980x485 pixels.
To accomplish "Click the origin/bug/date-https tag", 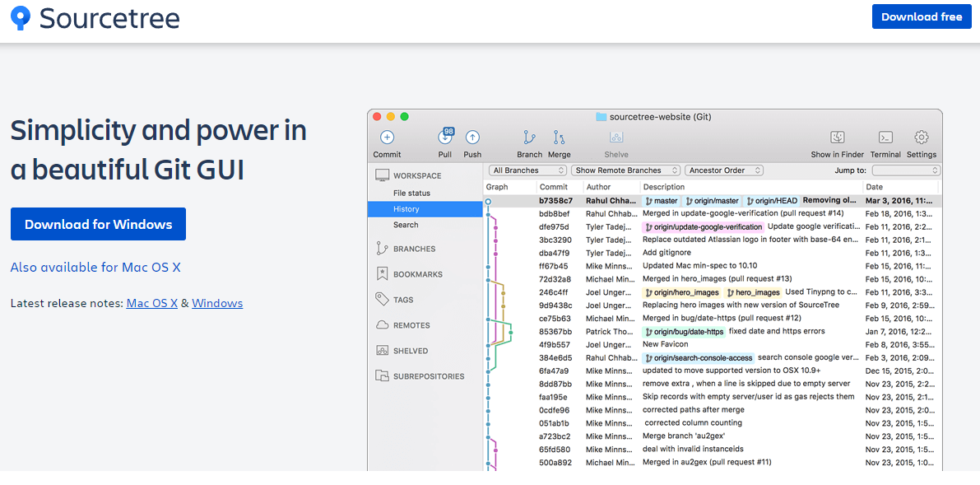I will [684, 332].
